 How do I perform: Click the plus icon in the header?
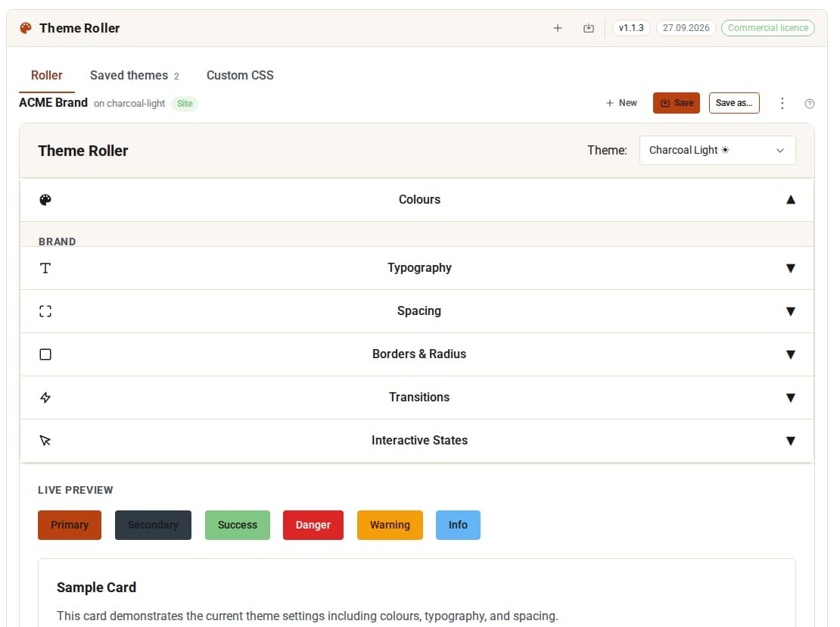pos(557,28)
